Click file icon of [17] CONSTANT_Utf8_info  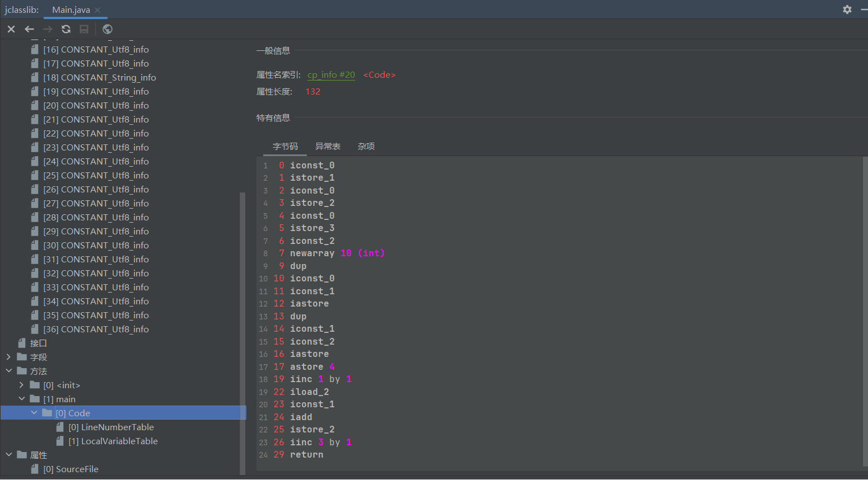point(35,63)
